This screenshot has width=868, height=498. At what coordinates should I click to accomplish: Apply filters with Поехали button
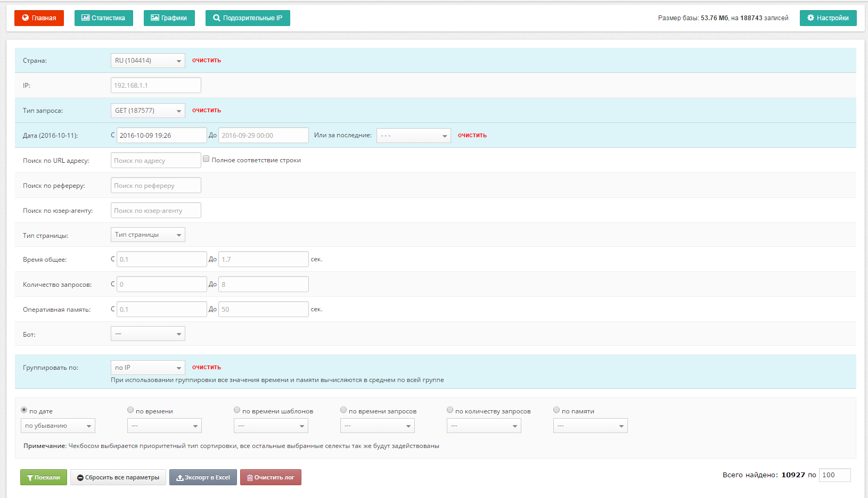pyautogui.click(x=44, y=477)
